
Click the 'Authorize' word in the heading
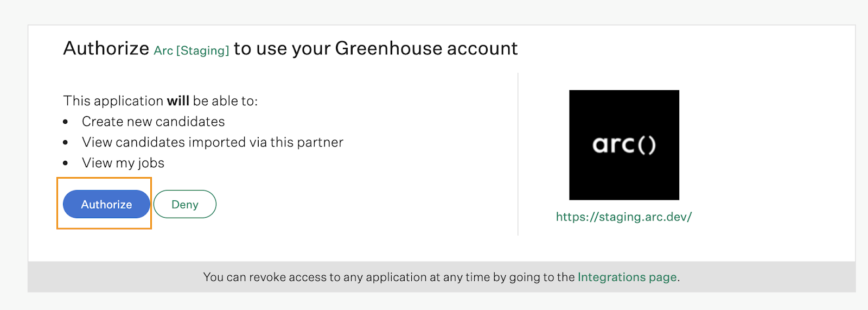(x=106, y=48)
